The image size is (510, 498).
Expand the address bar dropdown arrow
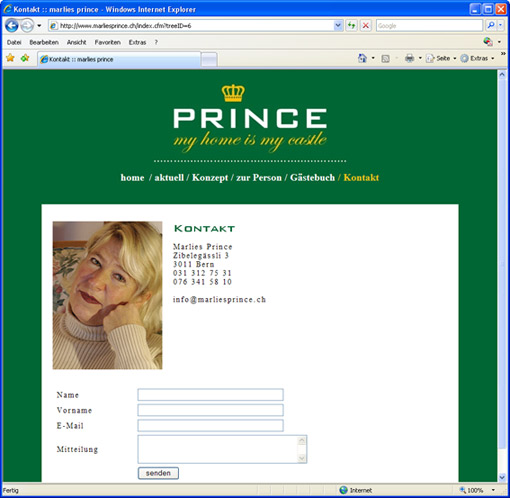(338, 26)
